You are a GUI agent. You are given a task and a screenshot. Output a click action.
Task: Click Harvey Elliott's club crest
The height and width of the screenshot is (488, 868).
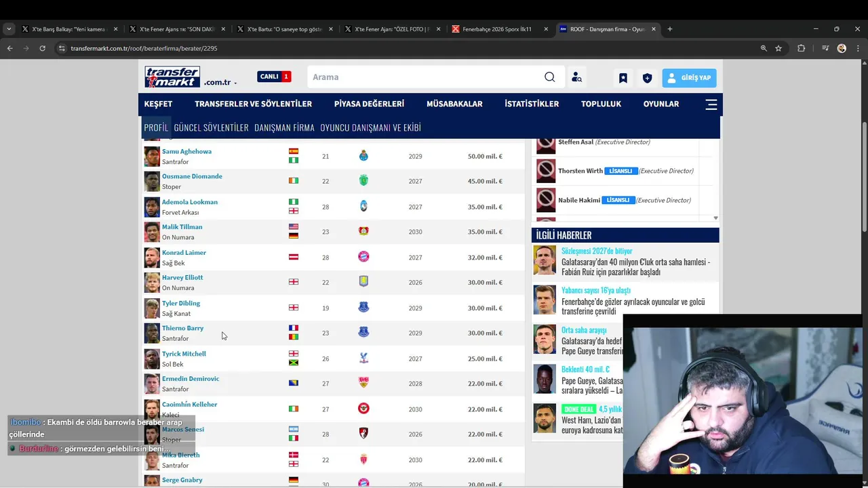tap(363, 282)
